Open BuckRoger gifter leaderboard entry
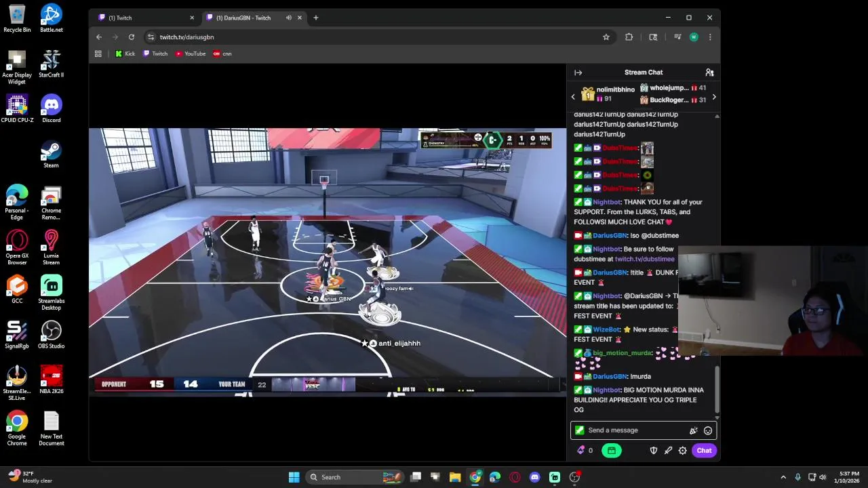Image resolution: width=868 pixels, height=488 pixels. [673, 100]
